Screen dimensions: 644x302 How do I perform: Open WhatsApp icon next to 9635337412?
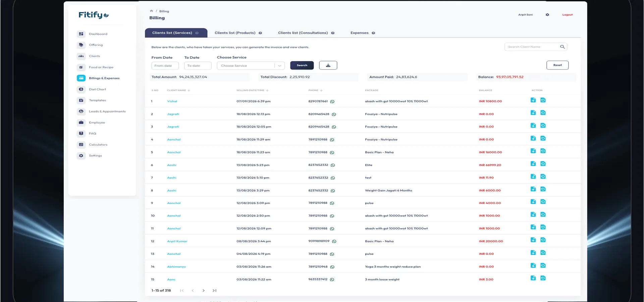pos(332,280)
